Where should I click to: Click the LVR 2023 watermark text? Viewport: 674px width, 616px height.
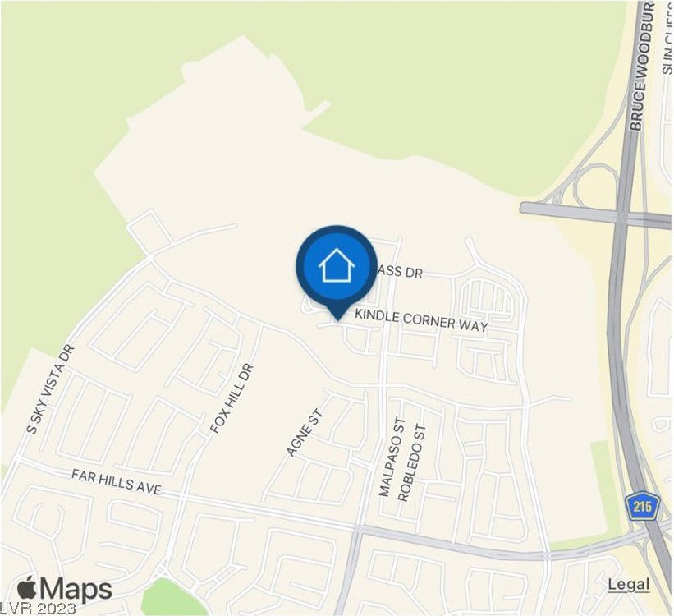pos(38,609)
